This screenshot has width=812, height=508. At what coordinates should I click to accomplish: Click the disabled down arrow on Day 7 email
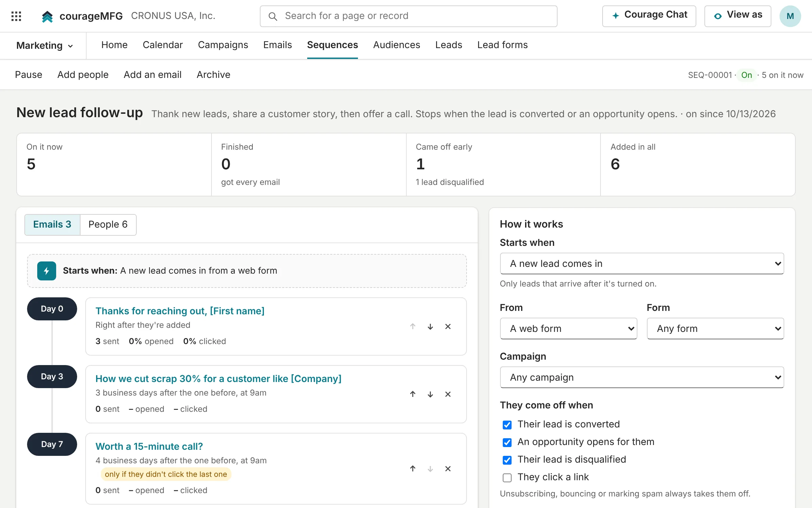(x=430, y=469)
